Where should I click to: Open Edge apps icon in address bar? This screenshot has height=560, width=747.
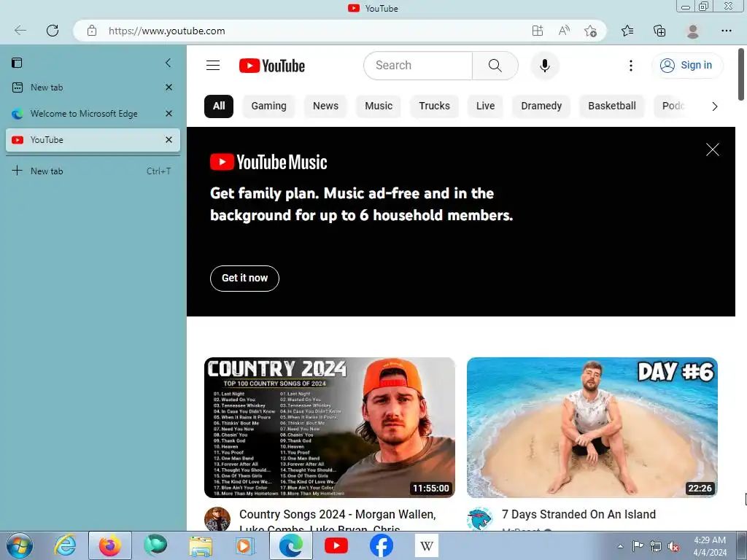[x=538, y=31]
